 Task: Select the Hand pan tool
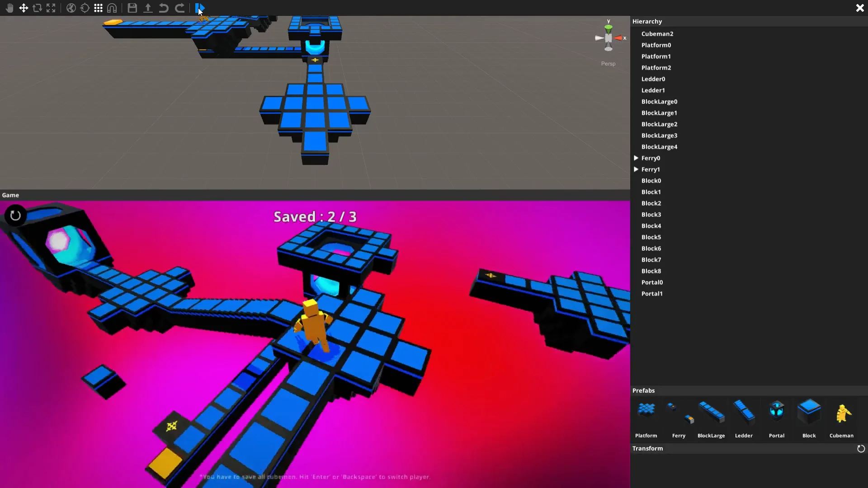(x=9, y=8)
